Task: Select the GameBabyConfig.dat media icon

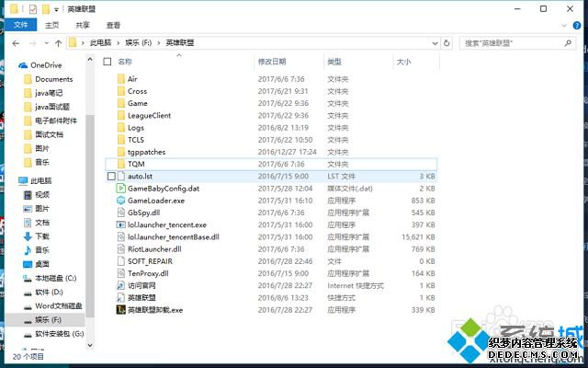Action: pos(120,188)
